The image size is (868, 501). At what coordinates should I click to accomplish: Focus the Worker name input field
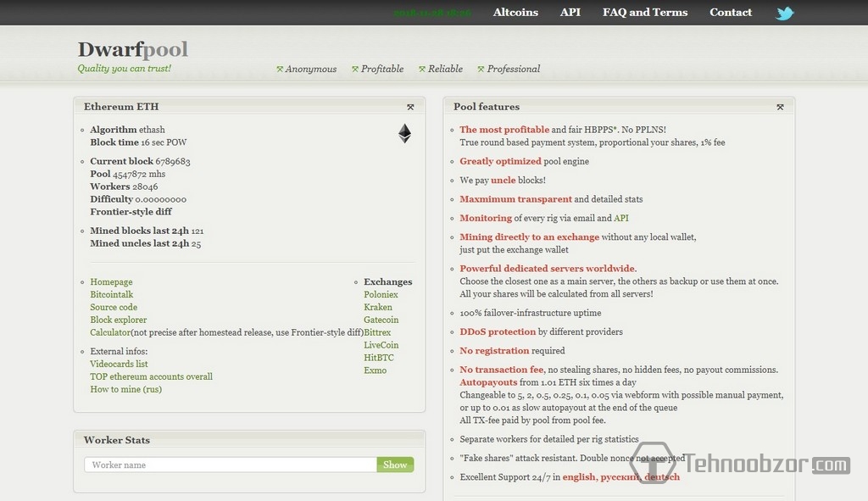[x=231, y=465]
